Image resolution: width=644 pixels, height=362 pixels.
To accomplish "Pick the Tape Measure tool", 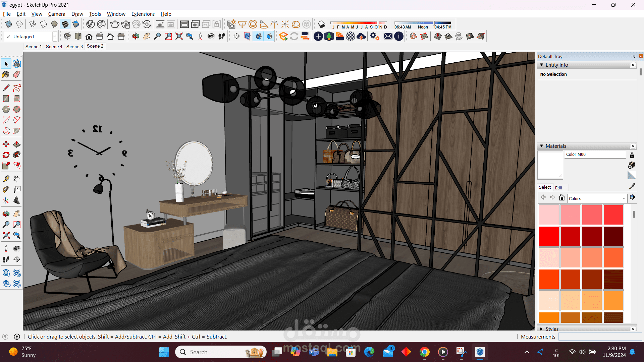I will pyautogui.click(x=6, y=179).
